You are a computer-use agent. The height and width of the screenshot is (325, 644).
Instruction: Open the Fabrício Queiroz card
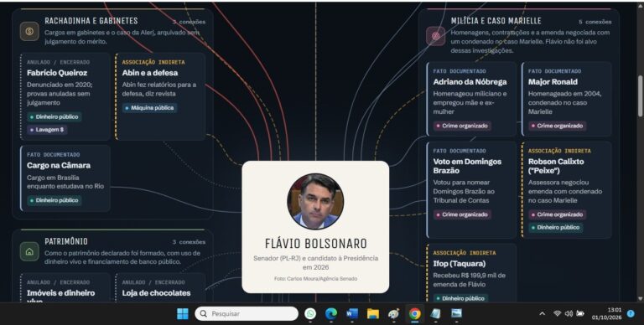coord(65,96)
